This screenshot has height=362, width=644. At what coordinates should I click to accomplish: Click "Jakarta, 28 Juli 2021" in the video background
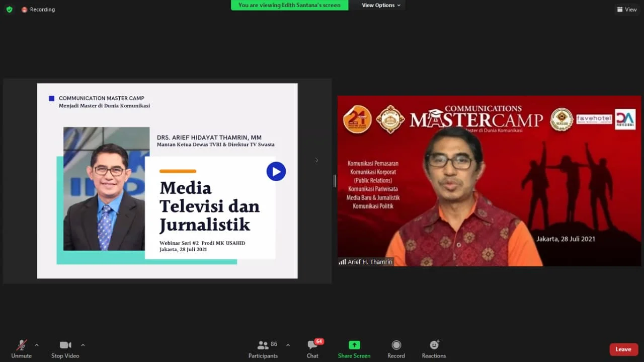pyautogui.click(x=566, y=239)
